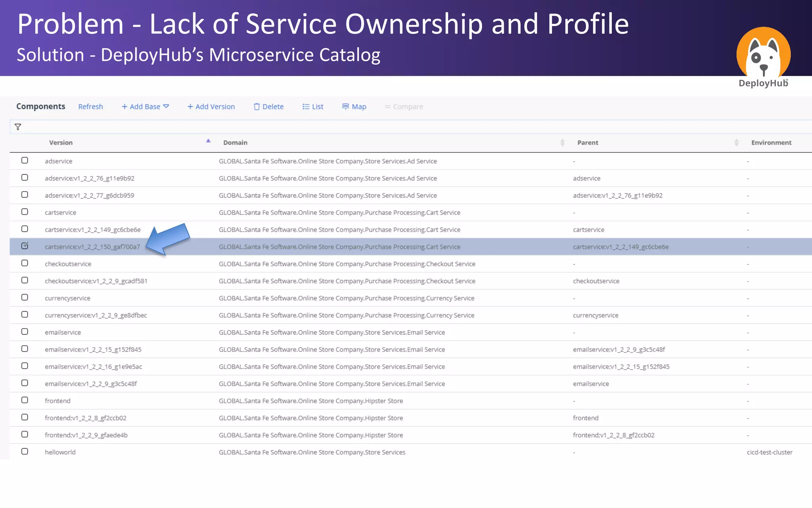This screenshot has width=812, height=508.
Task: Check emailservice;v1_2_2_15_g152f845 checkbox
Action: 25,348
